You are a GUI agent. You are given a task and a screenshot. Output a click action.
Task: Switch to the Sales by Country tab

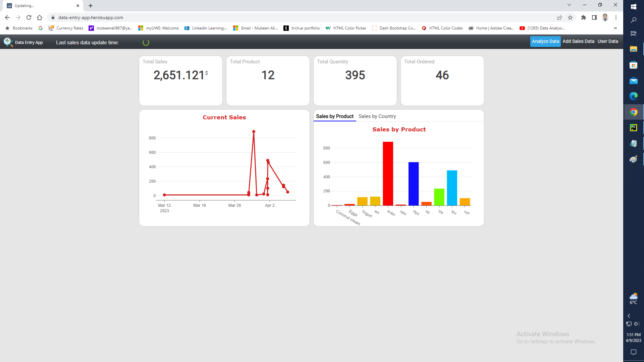tap(377, 116)
